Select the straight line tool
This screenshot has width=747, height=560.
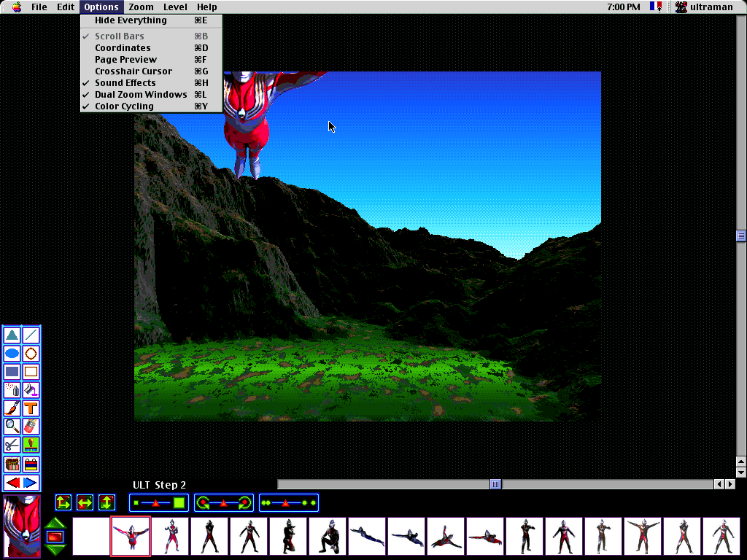(31, 335)
